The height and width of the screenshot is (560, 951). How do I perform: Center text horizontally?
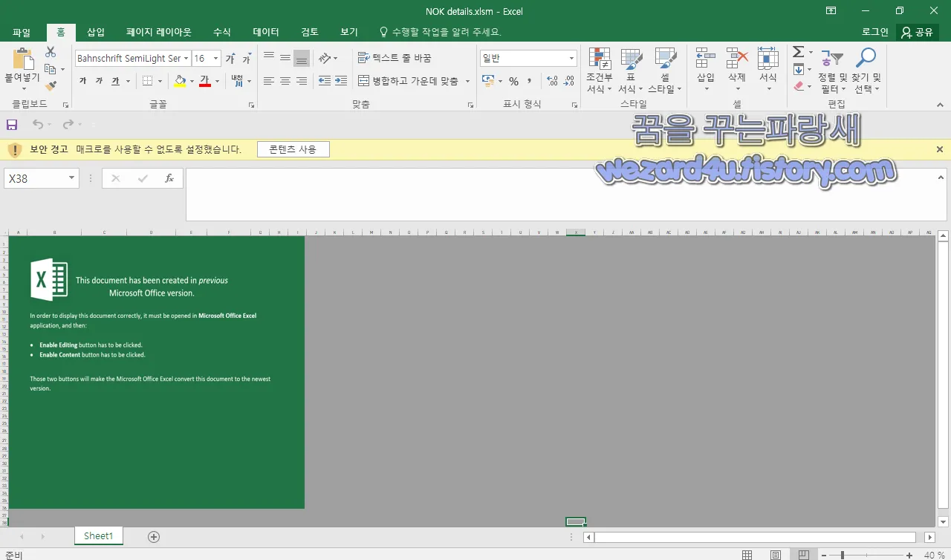(x=285, y=81)
